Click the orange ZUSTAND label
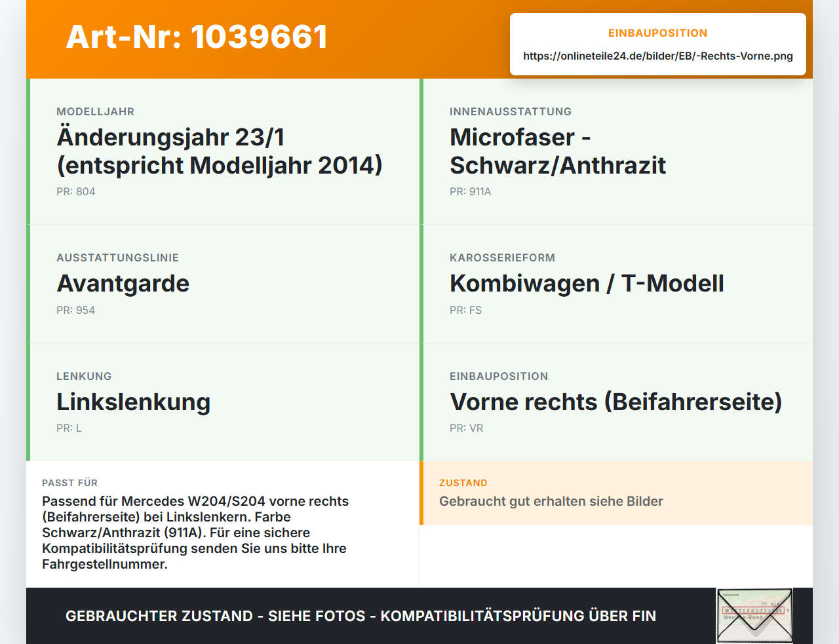The width and height of the screenshot is (839, 644). 463,483
